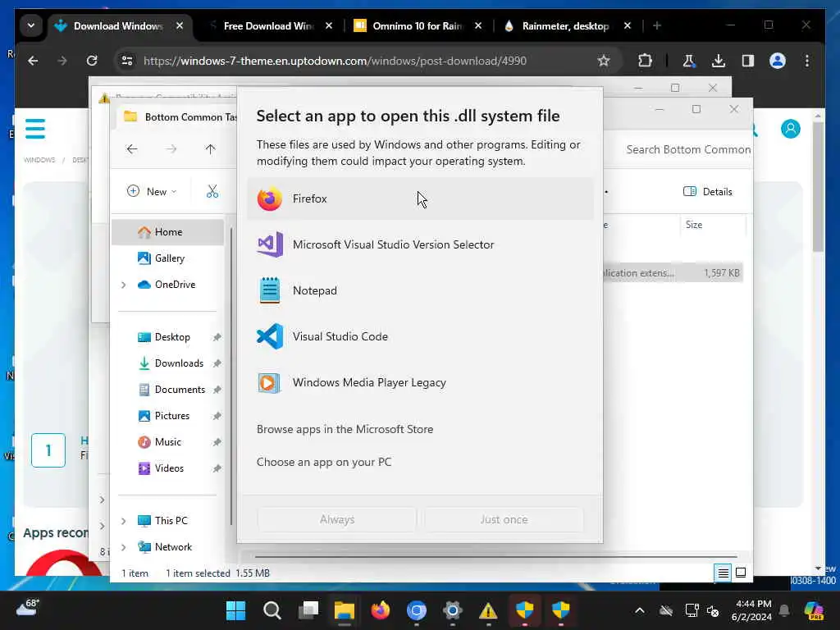Open Videos quick access folder
The width and height of the screenshot is (840, 630).
(167, 468)
